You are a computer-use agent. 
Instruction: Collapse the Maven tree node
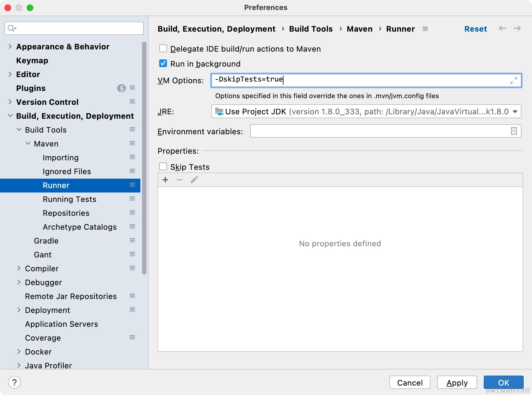coord(28,143)
